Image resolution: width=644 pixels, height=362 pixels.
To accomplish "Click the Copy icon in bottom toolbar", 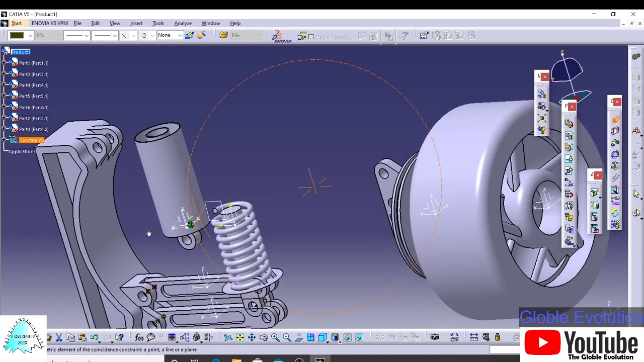I will tap(70, 337).
